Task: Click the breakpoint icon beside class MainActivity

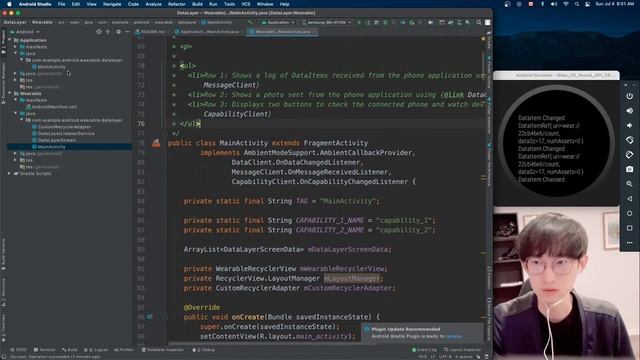Action: [x=156, y=143]
